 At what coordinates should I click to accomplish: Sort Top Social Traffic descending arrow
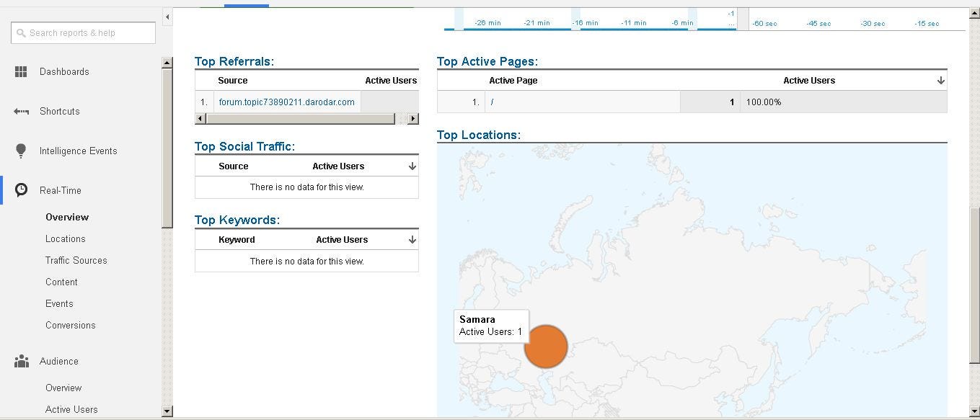[x=412, y=166]
